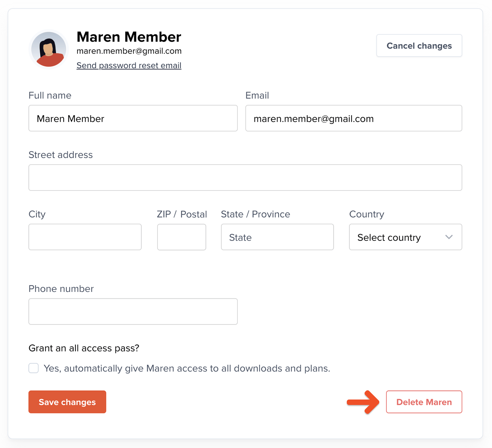Viewport: 492px width, 448px height.
Task: Focus the Email input field
Action: pos(354,118)
